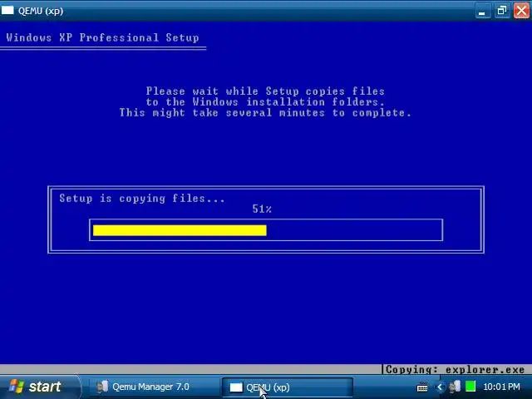Click the QEMU (xp) title bar text
This screenshot has width=532, height=399.
(41, 11)
